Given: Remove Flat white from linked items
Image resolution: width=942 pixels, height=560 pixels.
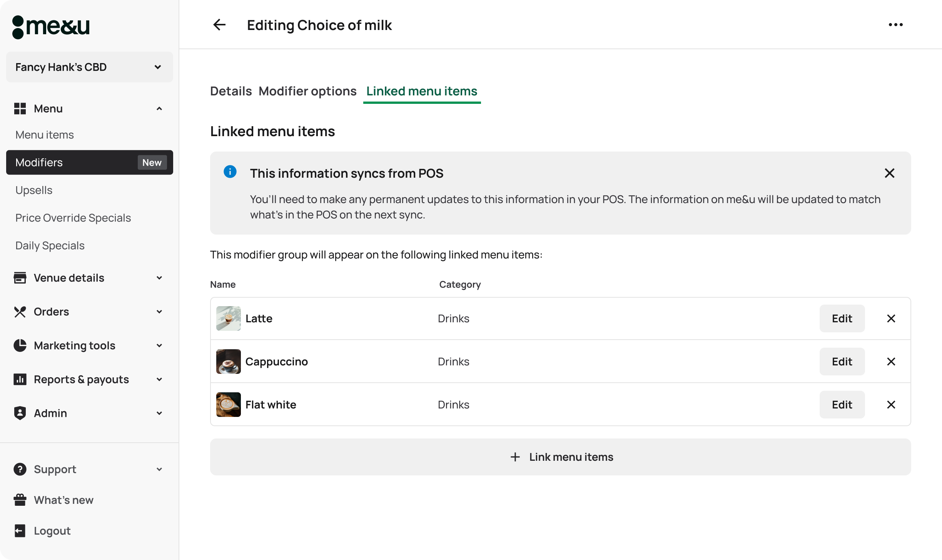Looking at the screenshot, I should coord(891,405).
